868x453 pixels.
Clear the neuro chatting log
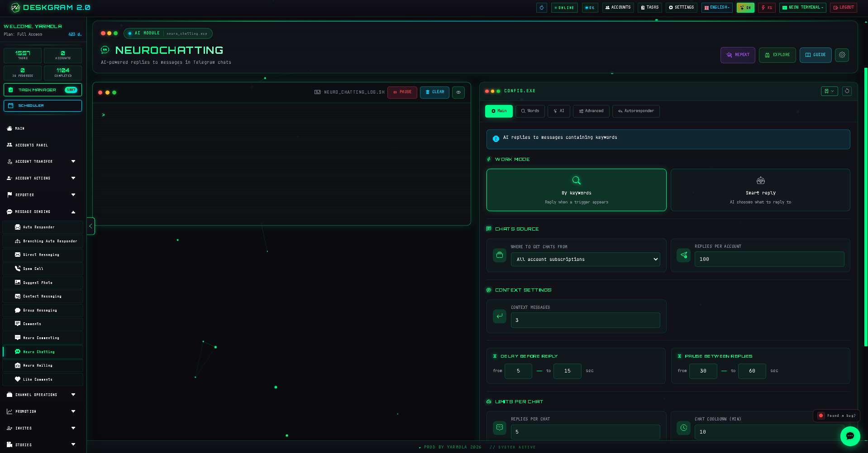point(434,92)
